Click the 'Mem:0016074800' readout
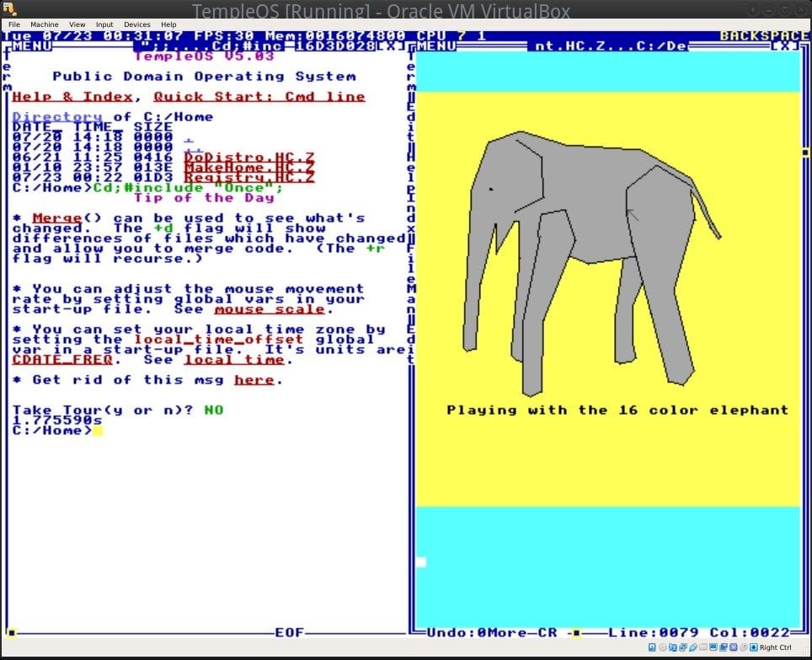 click(x=335, y=35)
